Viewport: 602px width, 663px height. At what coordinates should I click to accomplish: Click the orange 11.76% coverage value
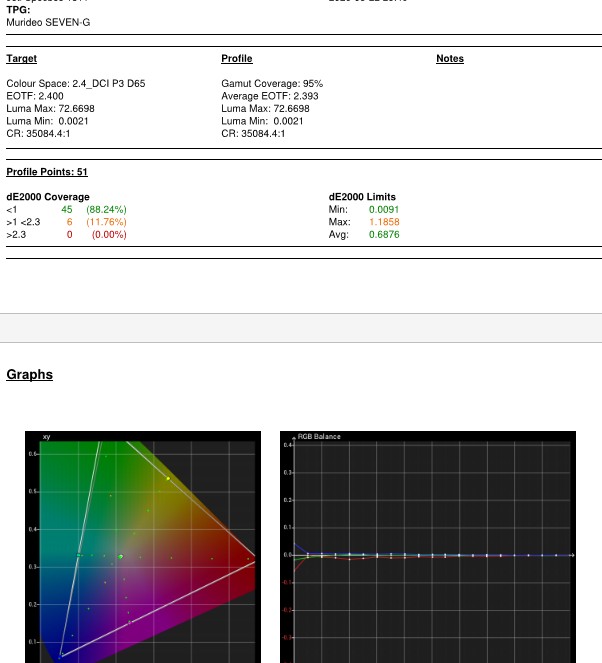[x=106, y=222]
